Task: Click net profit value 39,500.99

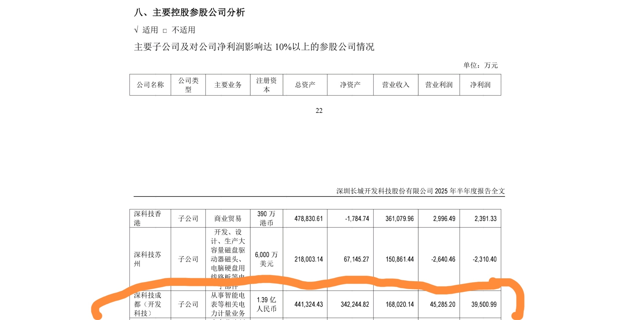Action: pos(484,305)
